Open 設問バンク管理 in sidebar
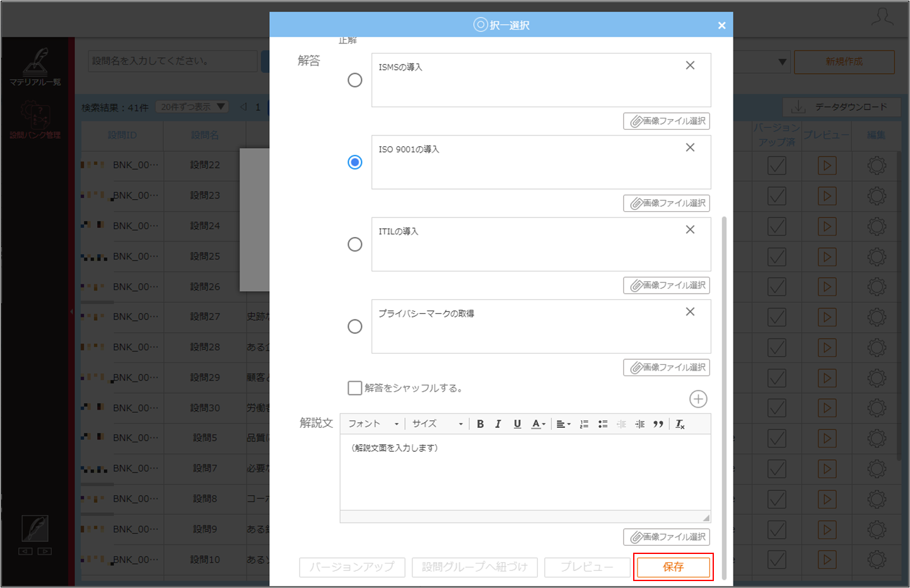910x588 pixels. click(x=35, y=120)
